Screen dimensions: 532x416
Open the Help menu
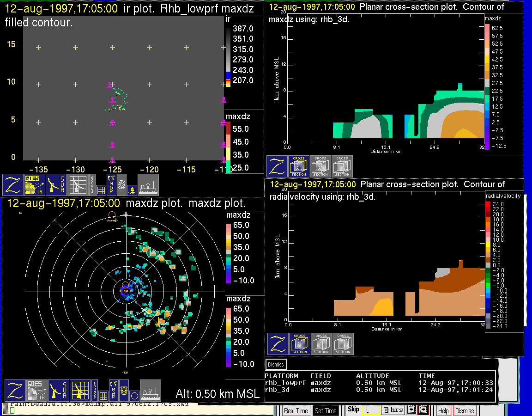pyautogui.click(x=443, y=411)
